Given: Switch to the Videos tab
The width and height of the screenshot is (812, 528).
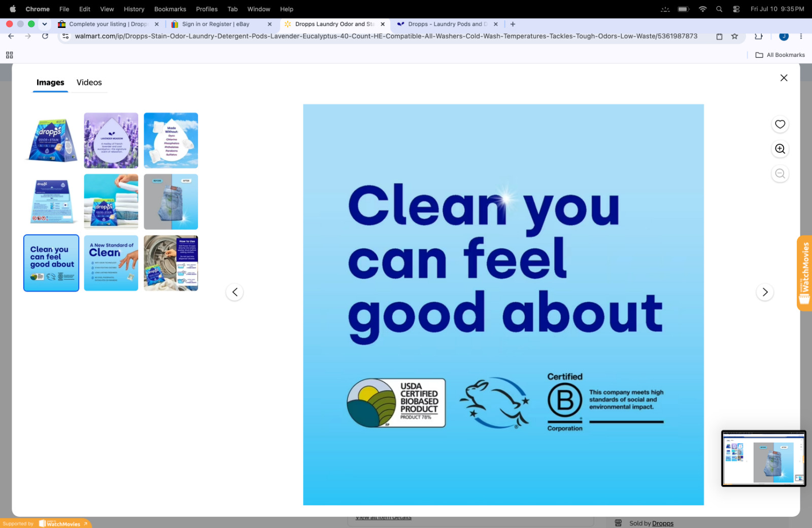Looking at the screenshot, I should 89,82.
